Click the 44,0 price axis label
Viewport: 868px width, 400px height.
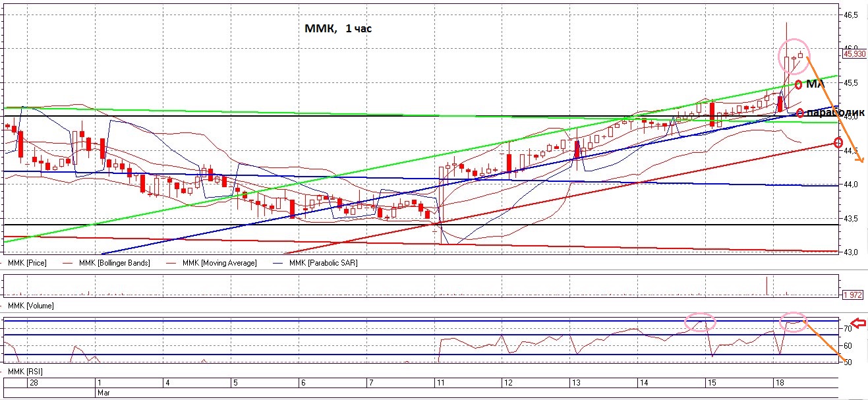[850, 185]
